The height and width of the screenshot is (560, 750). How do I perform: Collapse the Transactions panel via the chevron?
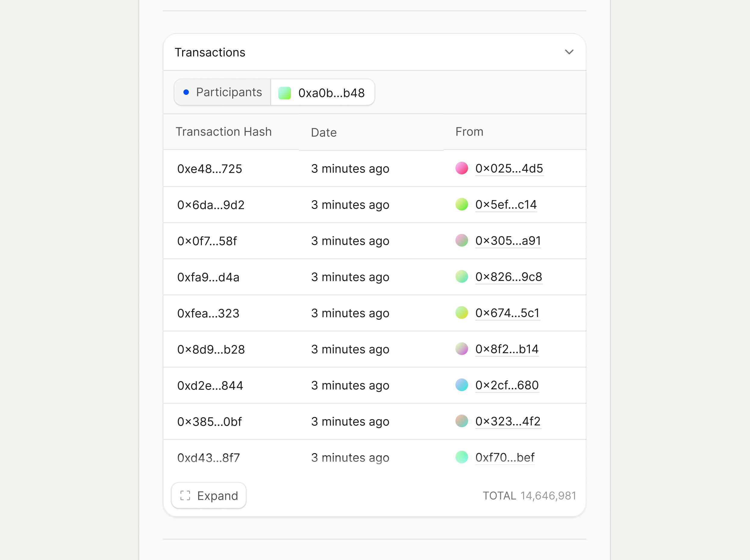tap(569, 52)
